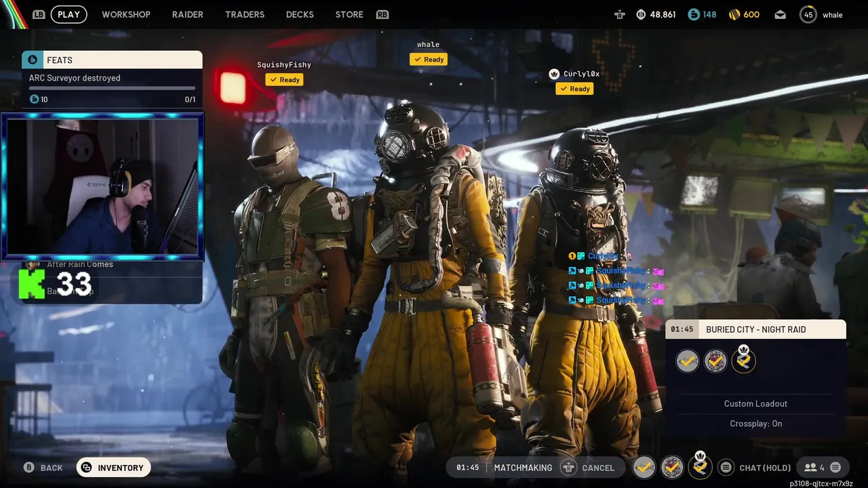Click the second avatar in Buried City panel
Screen dimensions: 868x488
(x=715, y=361)
